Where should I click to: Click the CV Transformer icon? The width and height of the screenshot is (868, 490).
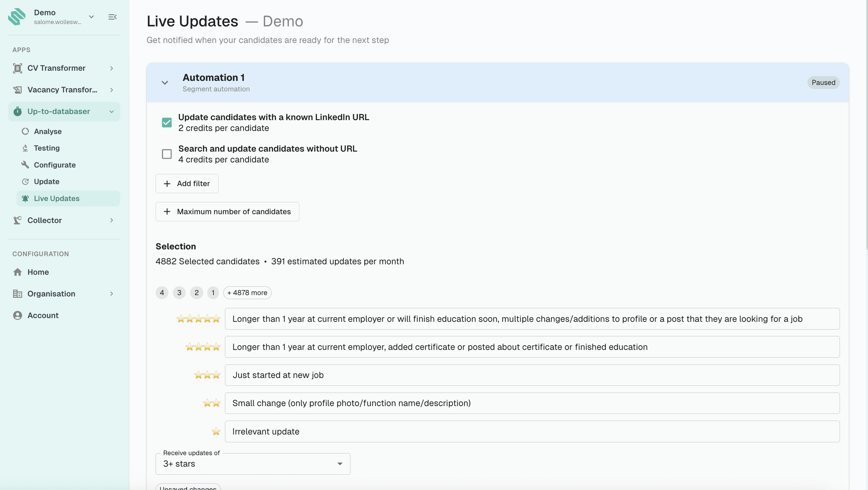(18, 68)
